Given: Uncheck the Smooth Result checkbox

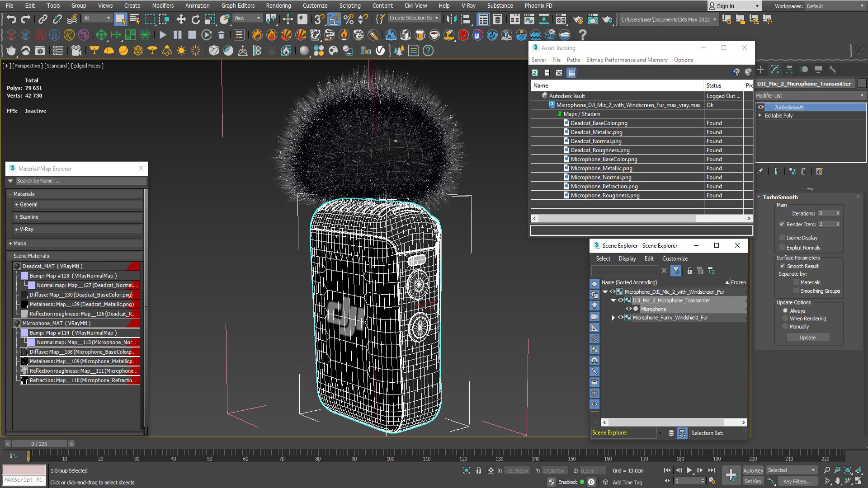Looking at the screenshot, I should pyautogui.click(x=782, y=266).
